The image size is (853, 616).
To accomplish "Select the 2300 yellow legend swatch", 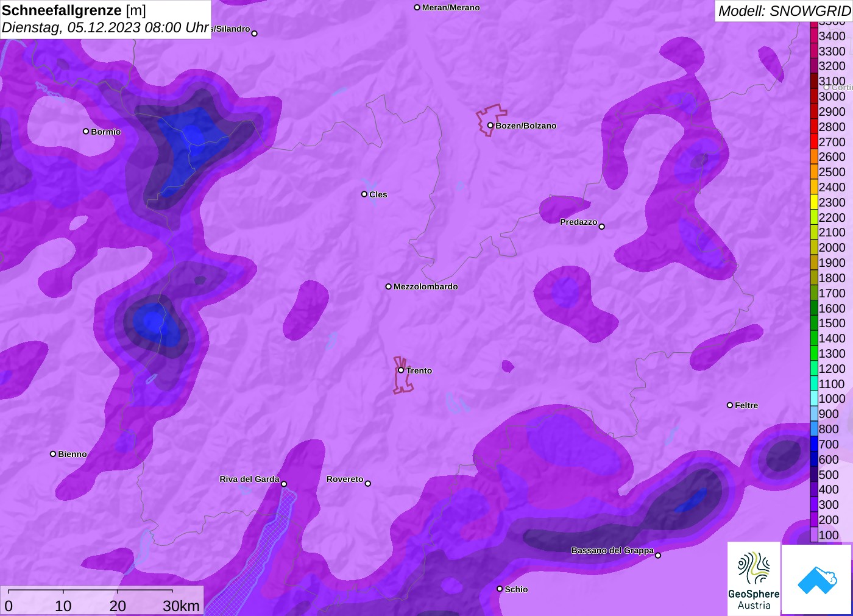I will tap(814, 202).
